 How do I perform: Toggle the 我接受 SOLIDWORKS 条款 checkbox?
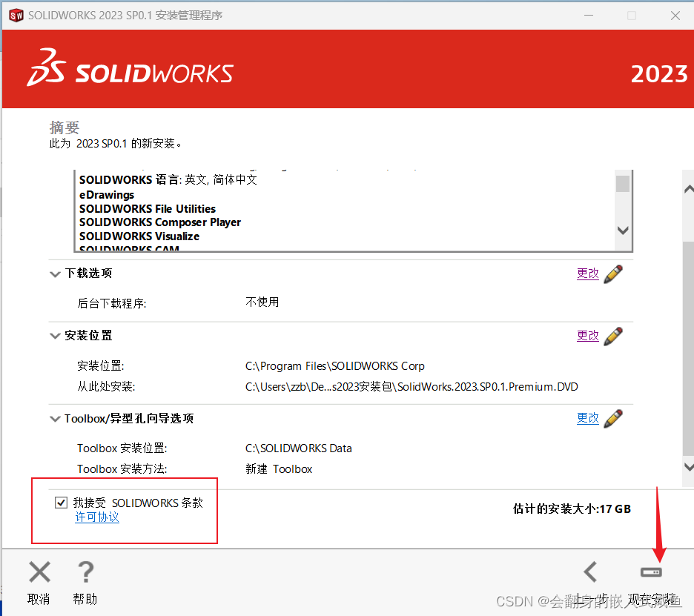click(x=61, y=503)
